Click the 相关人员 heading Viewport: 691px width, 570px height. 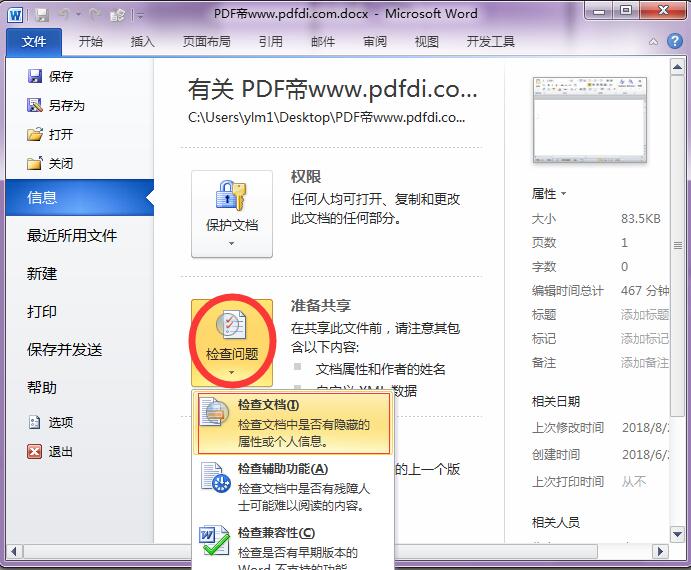556,522
